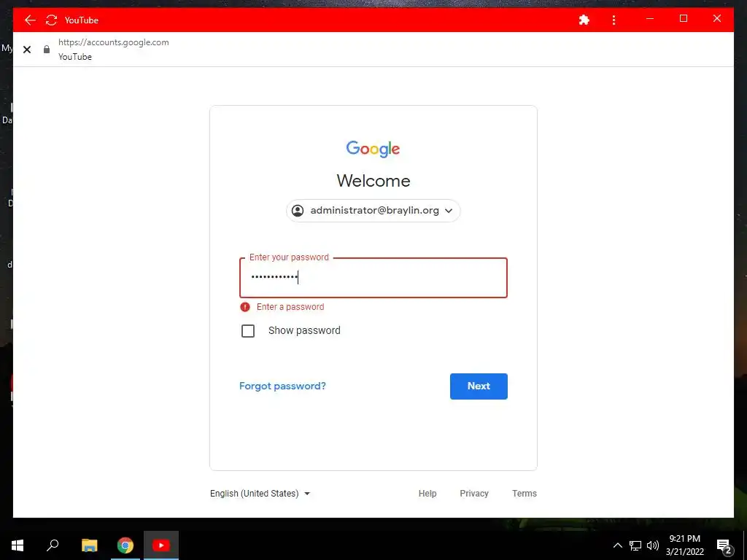The height and width of the screenshot is (560, 747).
Task: Open the Help link in the footer
Action: 427,494
